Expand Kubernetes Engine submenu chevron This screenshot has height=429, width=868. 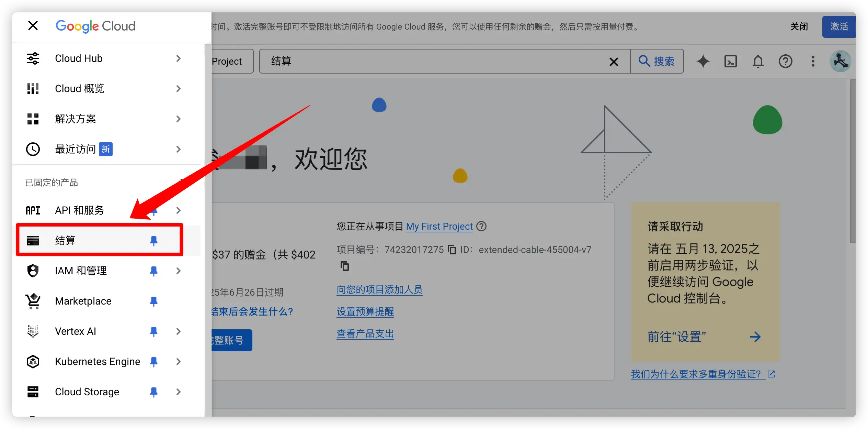(x=178, y=362)
